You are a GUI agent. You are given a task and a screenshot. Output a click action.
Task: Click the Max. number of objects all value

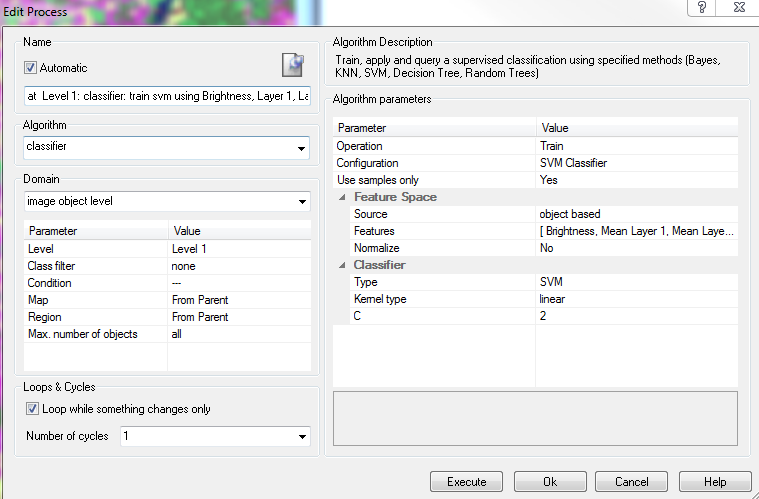240,334
